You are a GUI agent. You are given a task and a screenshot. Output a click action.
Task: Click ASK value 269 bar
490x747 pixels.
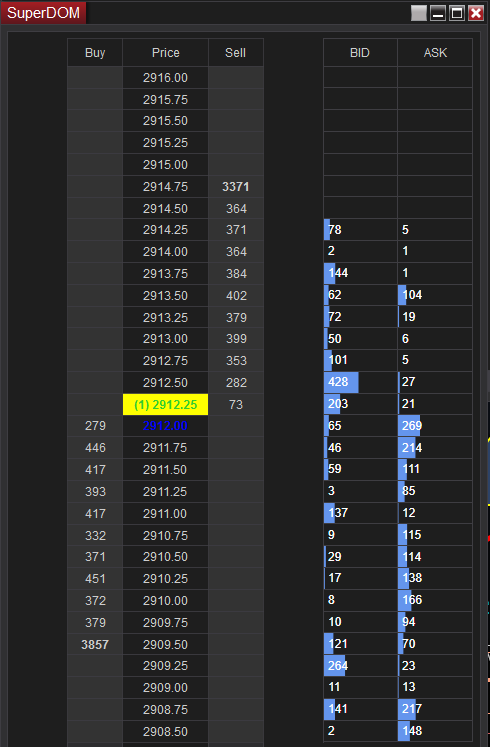410,425
